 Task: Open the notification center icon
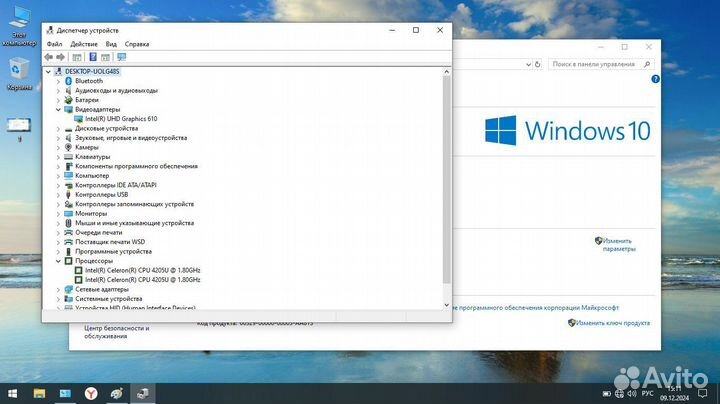[x=703, y=393]
